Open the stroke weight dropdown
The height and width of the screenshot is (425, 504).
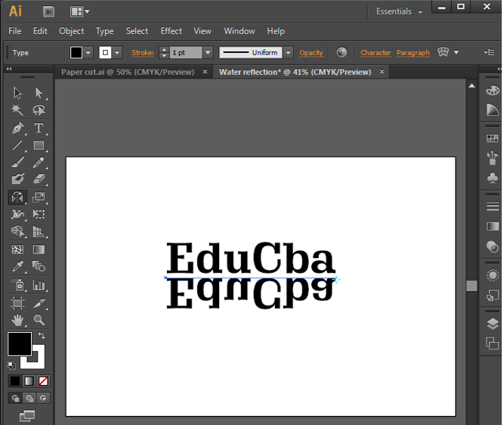click(x=208, y=52)
